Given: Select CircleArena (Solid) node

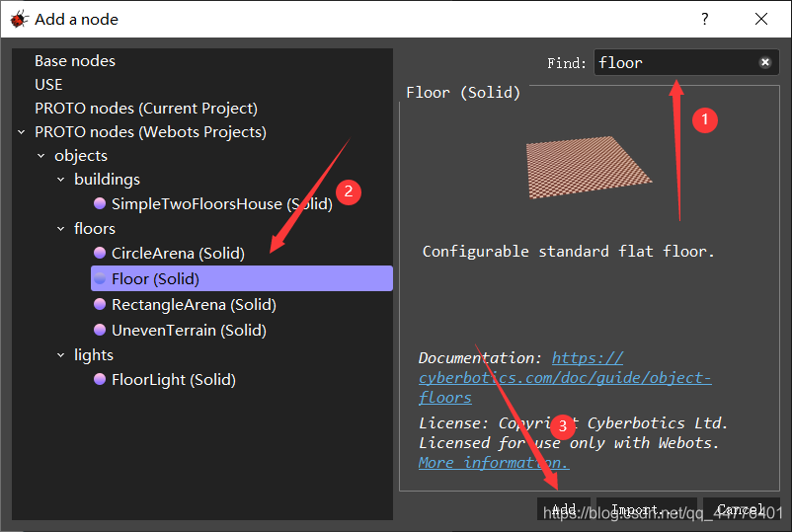Looking at the screenshot, I should (178, 253).
